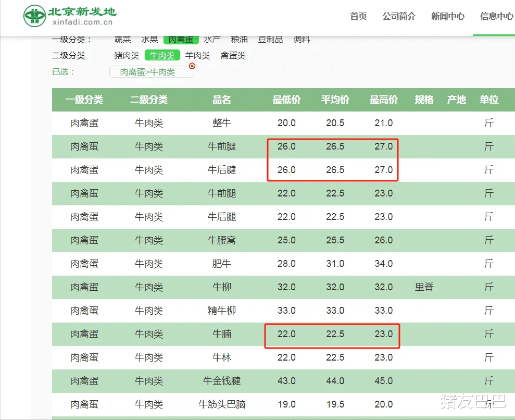Select the 牛柳 product name cell
Image resolution: width=515 pixels, height=420 pixels.
(x=222, y=287)
